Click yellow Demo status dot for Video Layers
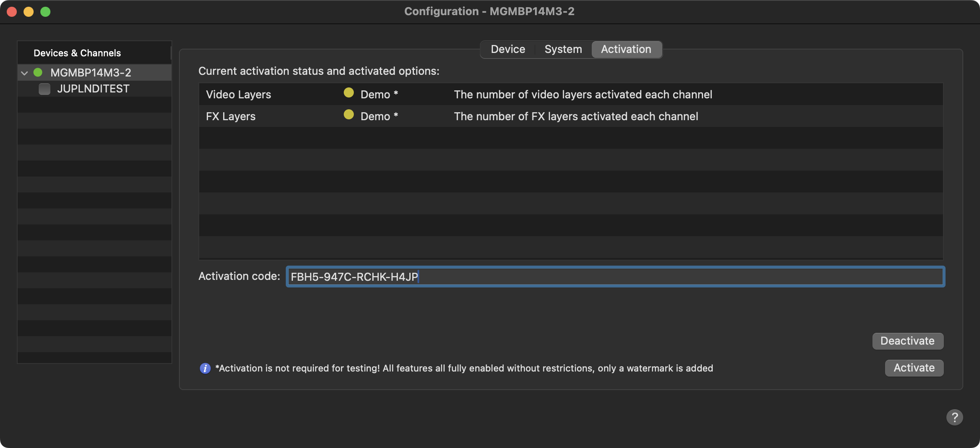The image size is (980, 448). 348,93
